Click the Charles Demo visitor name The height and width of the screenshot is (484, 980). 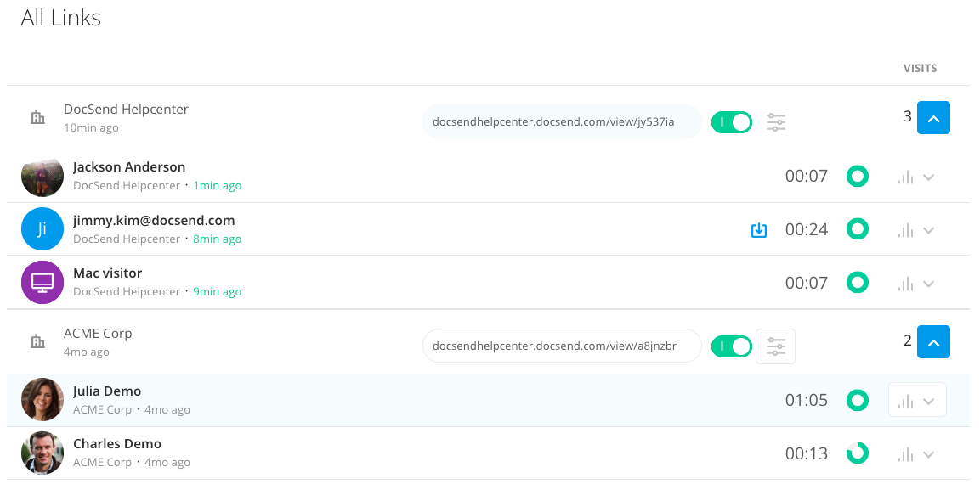coord(117,444)
